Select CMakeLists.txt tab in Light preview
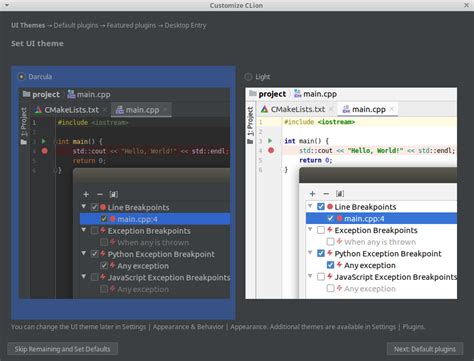This screenshot has height=361, width=474. click(298, 109)
